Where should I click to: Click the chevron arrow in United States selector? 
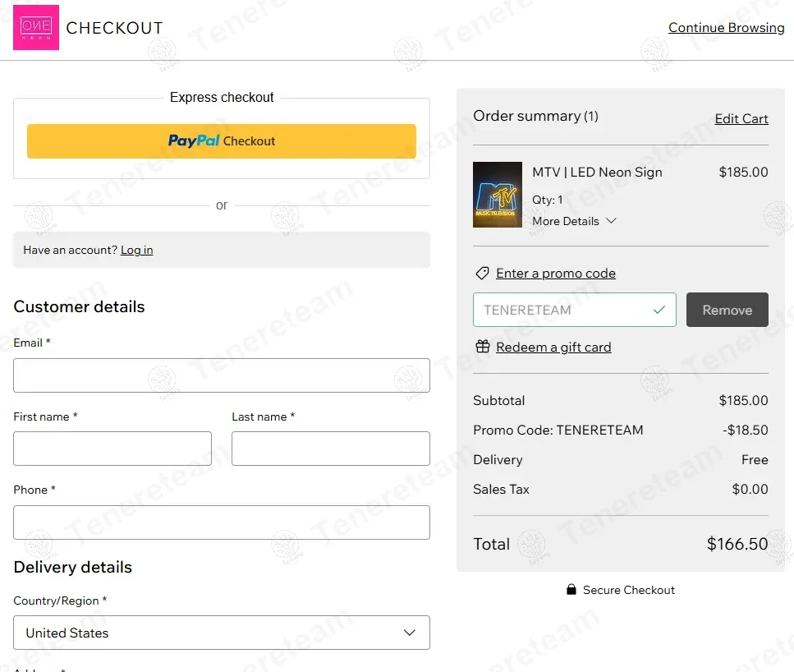click(x=410, y=633)
